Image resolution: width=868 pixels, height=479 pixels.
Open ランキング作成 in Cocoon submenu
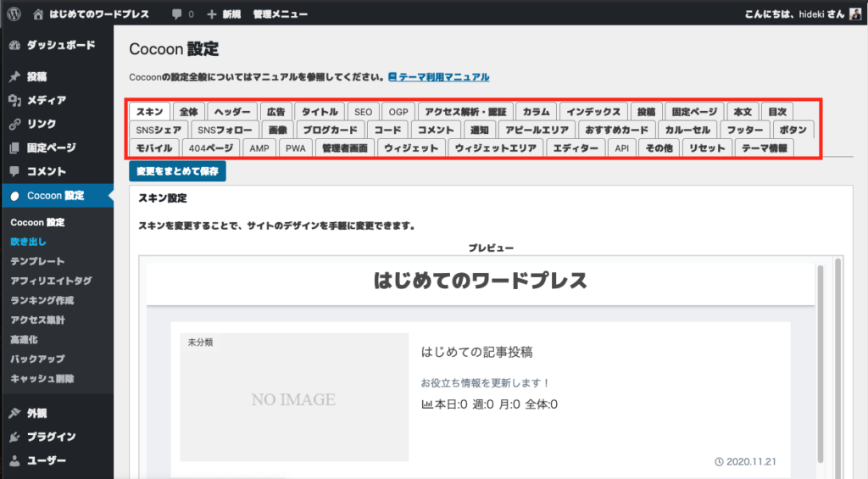tap(42, 301)
